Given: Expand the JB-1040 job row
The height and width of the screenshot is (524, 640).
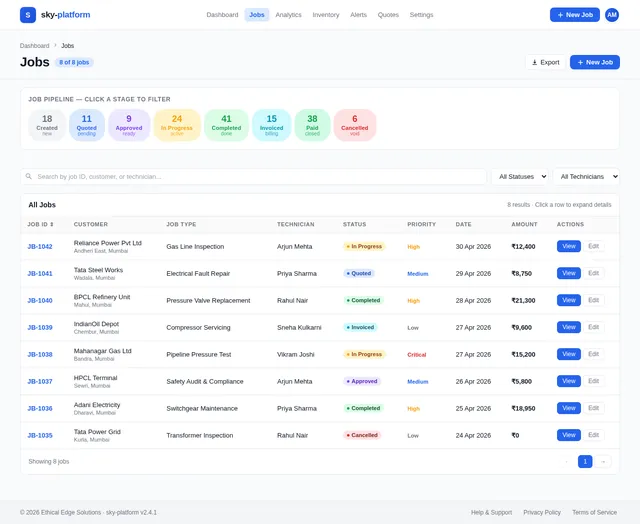Looking at the screenshot, I should (x=320, y=300).
